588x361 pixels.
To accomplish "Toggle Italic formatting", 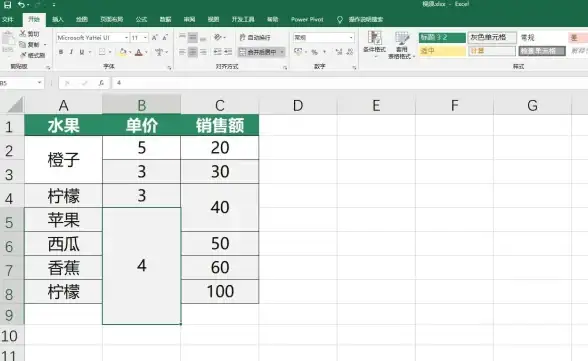I will click(71, 52).
